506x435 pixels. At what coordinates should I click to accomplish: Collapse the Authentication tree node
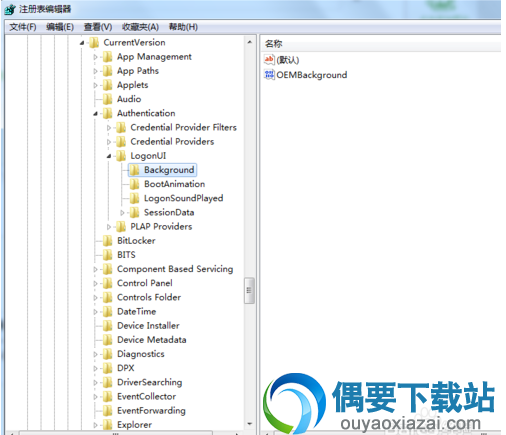(x=95, y=114)
